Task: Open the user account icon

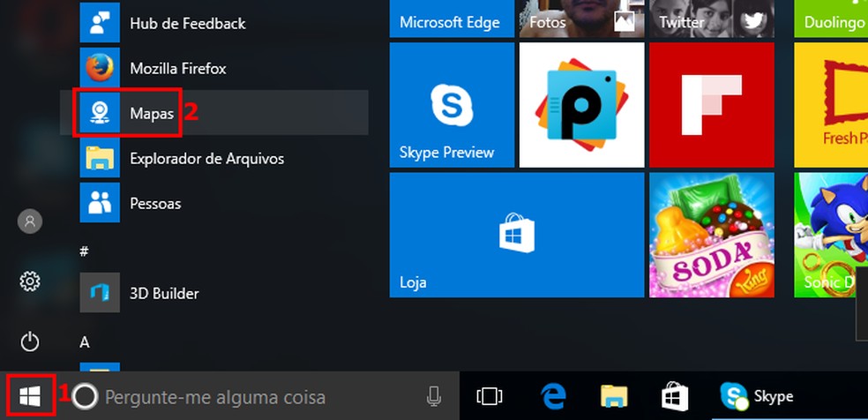Action: coord(30,221)
